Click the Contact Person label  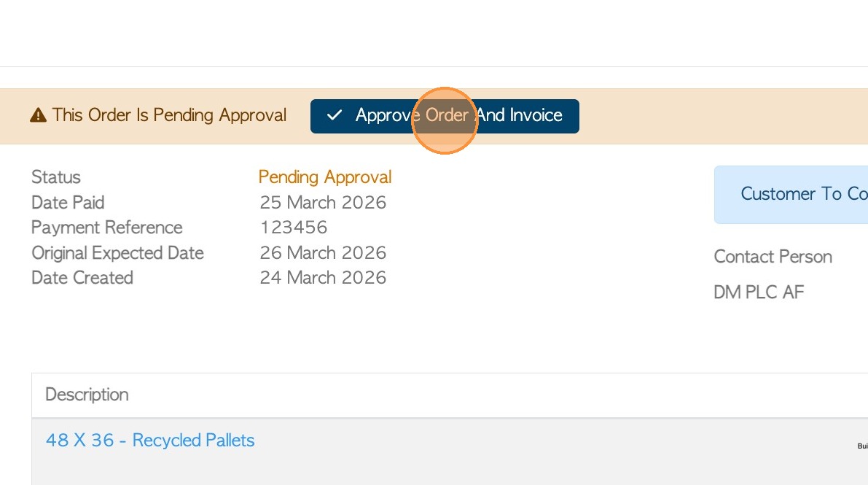tap(773, 257)
